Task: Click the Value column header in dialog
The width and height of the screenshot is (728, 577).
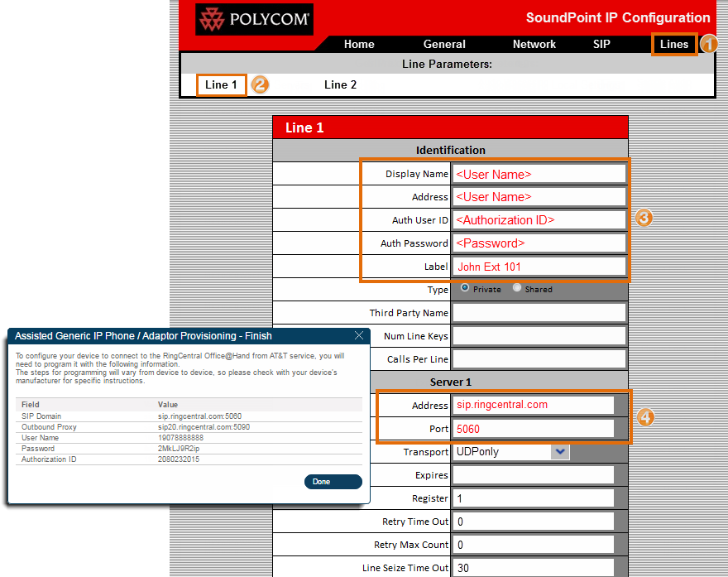Action: coord(168,405)
